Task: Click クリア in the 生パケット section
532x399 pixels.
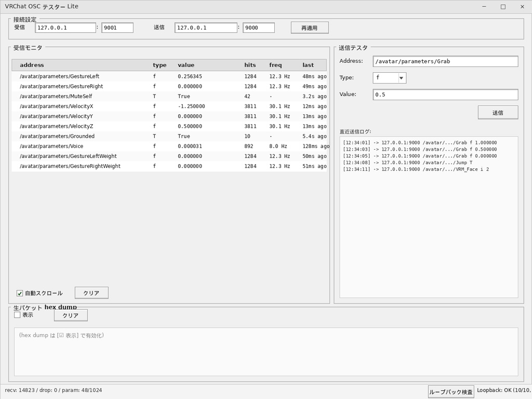Action: 70,315
